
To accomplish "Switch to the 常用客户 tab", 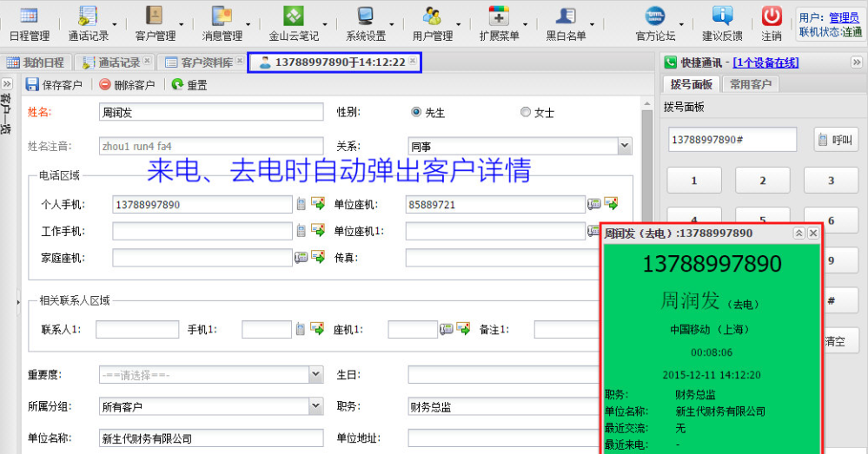I will tap(751, 84).
